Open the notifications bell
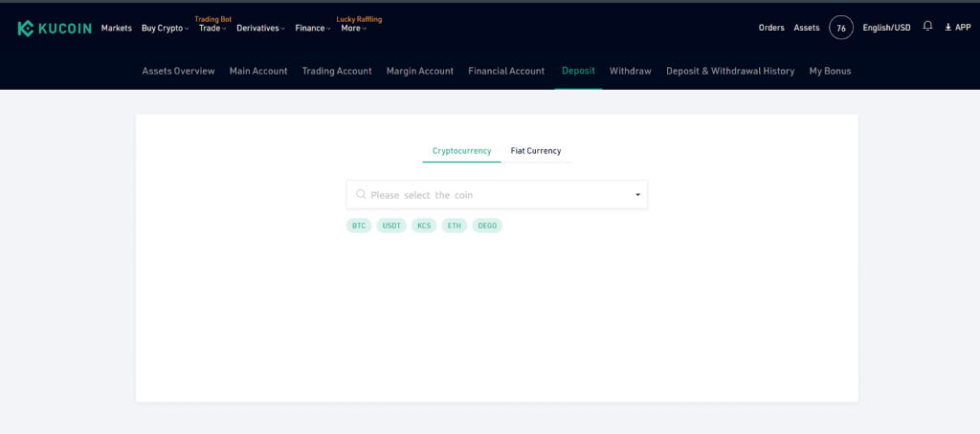 coord(927,26)
